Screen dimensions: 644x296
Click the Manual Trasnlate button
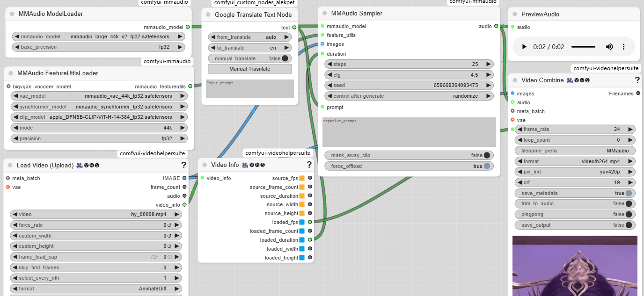[x=249, y=69]
